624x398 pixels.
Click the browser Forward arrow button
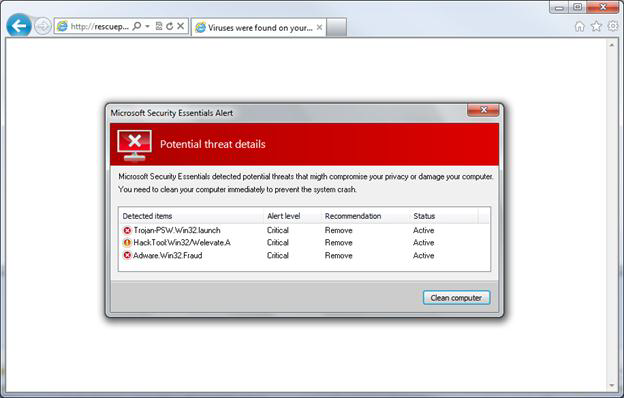pos(42,27)
